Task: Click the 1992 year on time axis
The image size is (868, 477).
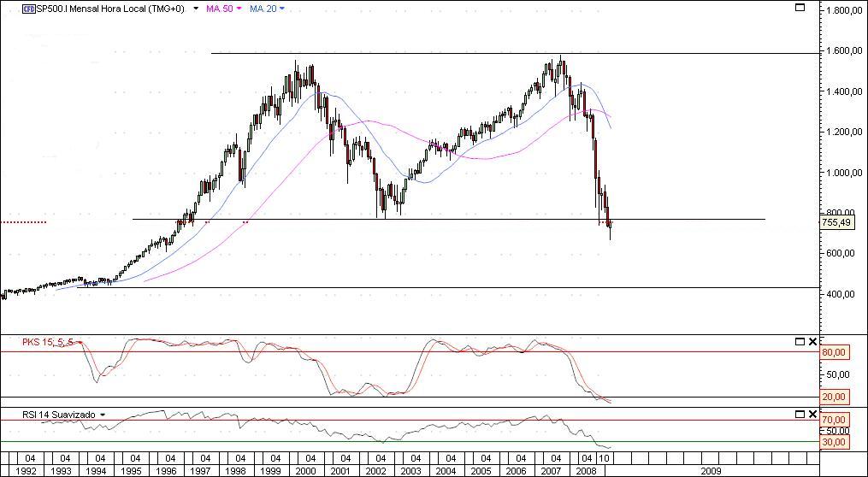Action: click(26, 470)
